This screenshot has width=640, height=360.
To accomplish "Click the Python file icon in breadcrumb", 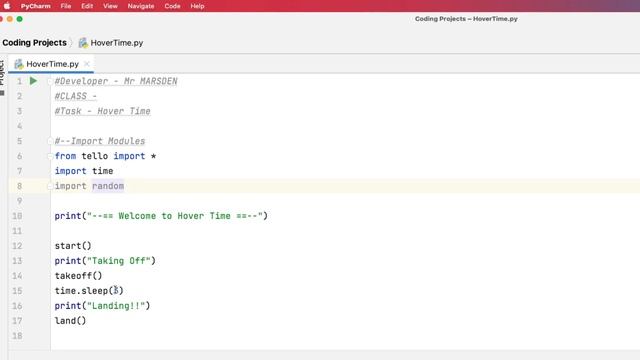I will [x=83, y=43].
